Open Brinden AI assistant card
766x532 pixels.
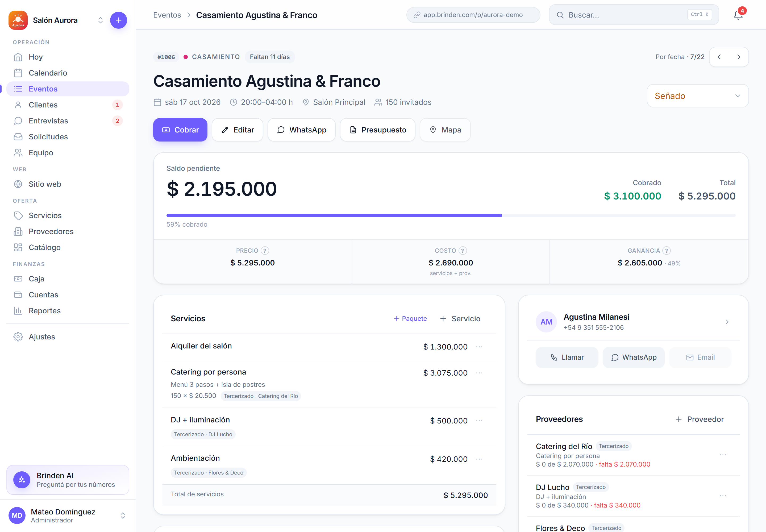(68, 480)
